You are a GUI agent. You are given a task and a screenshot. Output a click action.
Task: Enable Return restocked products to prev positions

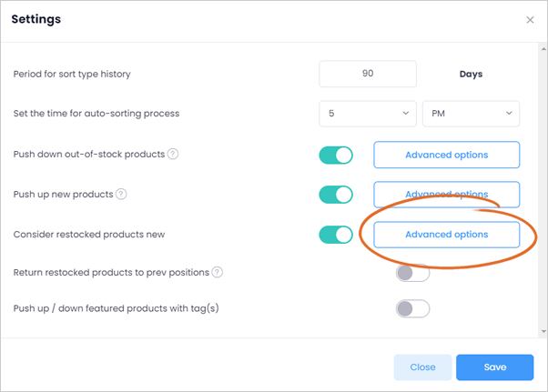click(x=412, y=273)
